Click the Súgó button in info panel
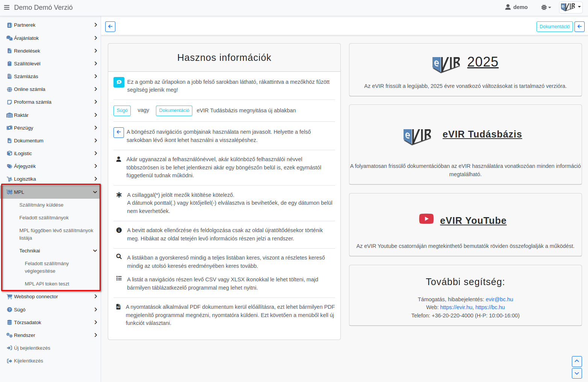The height and width of the screenshot is (382, 588). (122, 110)
